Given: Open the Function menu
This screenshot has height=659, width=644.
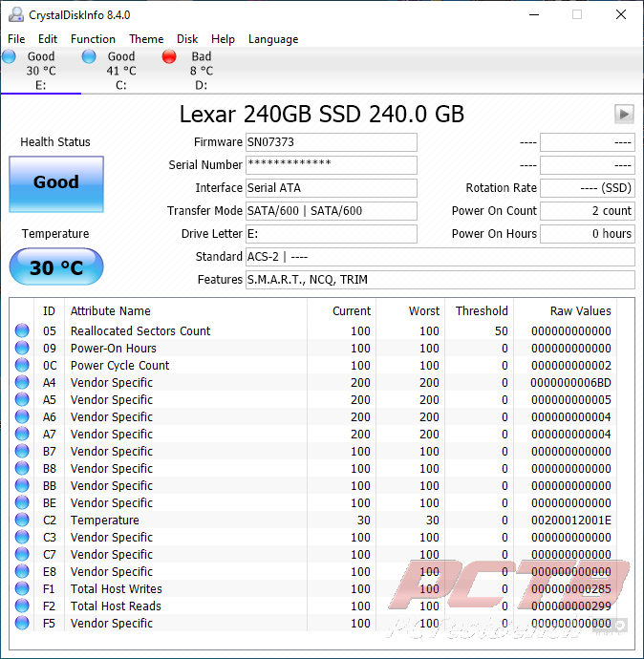Looking at the screenshot, I should click(93, 39).
